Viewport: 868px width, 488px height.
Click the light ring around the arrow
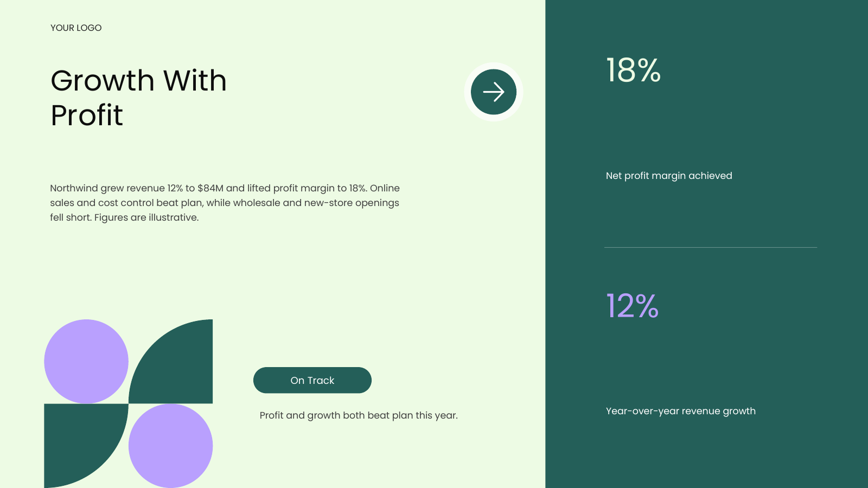(x=494, y=65)
